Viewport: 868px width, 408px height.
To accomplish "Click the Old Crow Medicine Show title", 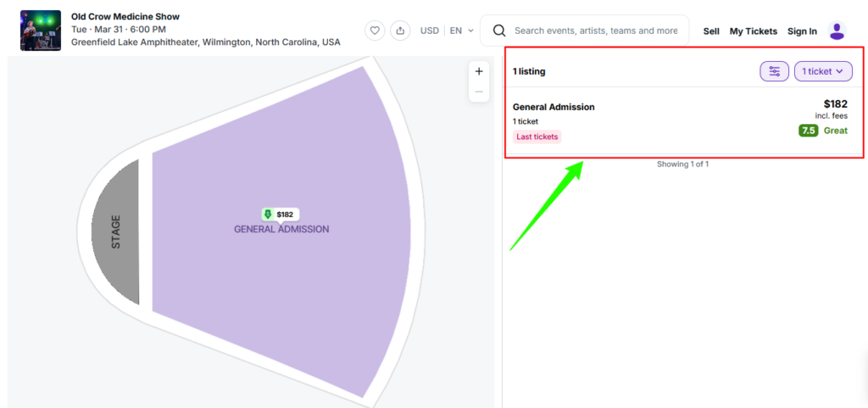I will click(x=125, y=17).
